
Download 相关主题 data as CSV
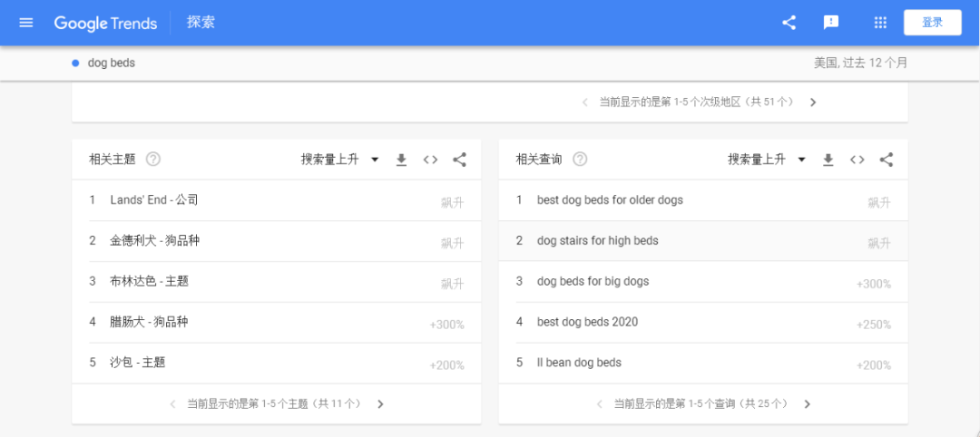click(x=401, y=160)
